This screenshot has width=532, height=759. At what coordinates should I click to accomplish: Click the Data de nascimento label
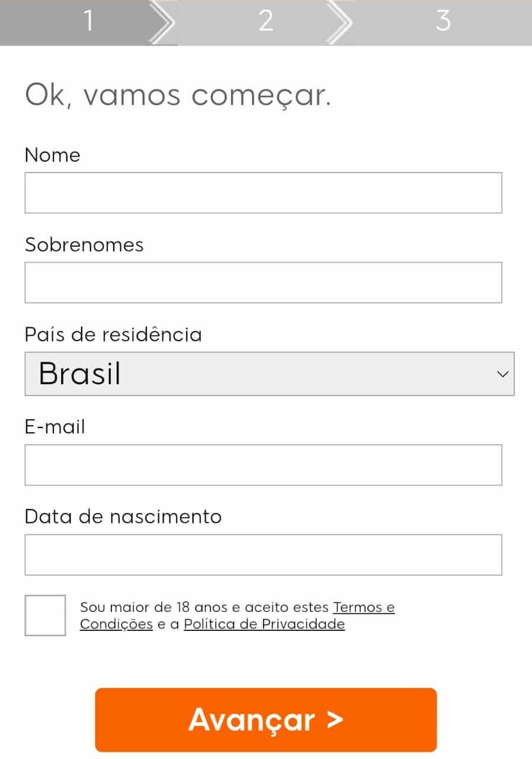point(123,516)
